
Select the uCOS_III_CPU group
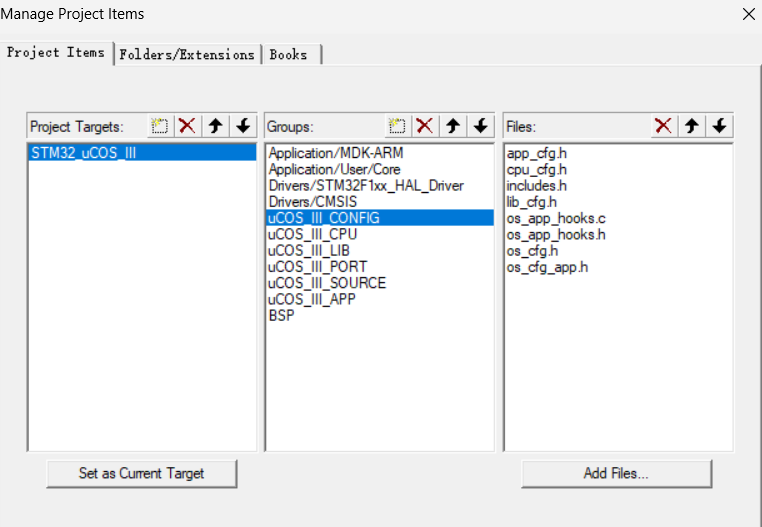pyautogui.click(x=380, y=234)
